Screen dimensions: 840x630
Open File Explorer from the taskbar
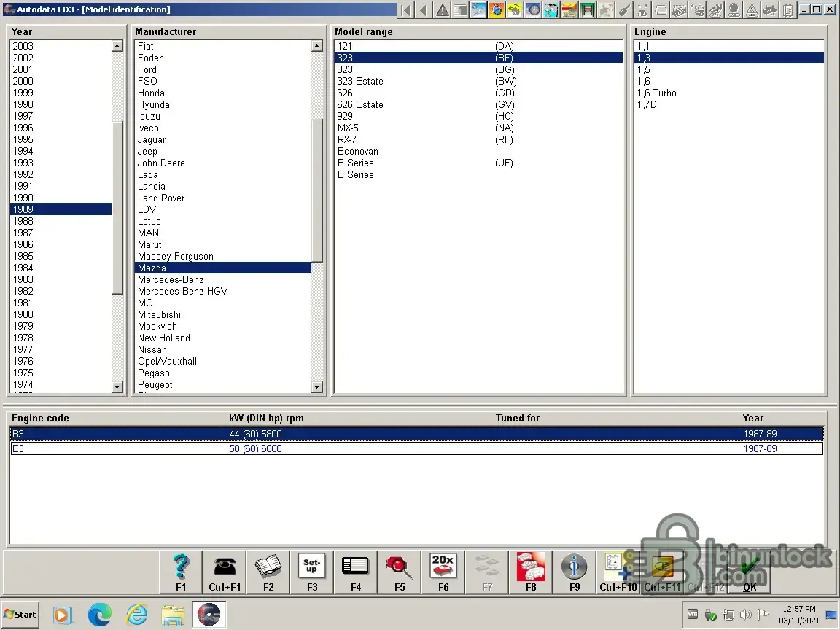pos(173,615)
